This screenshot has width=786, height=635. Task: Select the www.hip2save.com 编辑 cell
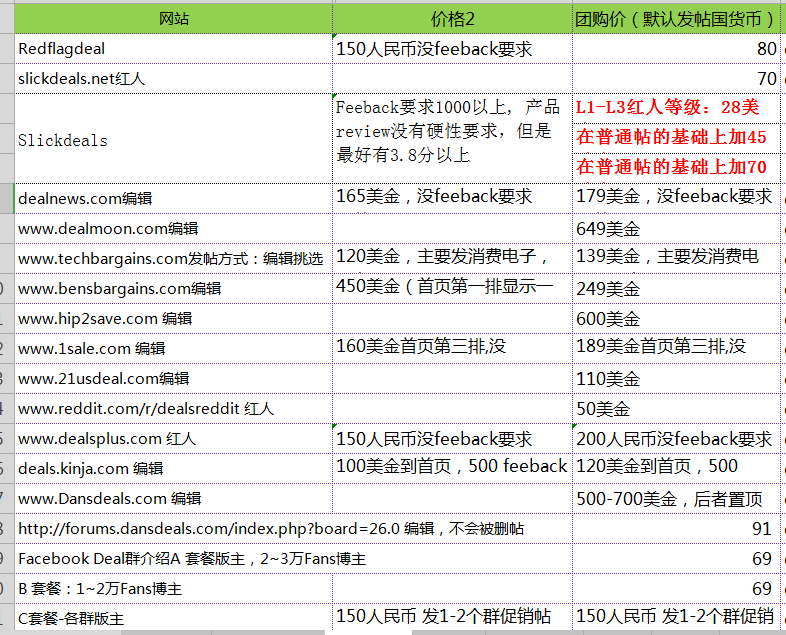click(173, 318)
